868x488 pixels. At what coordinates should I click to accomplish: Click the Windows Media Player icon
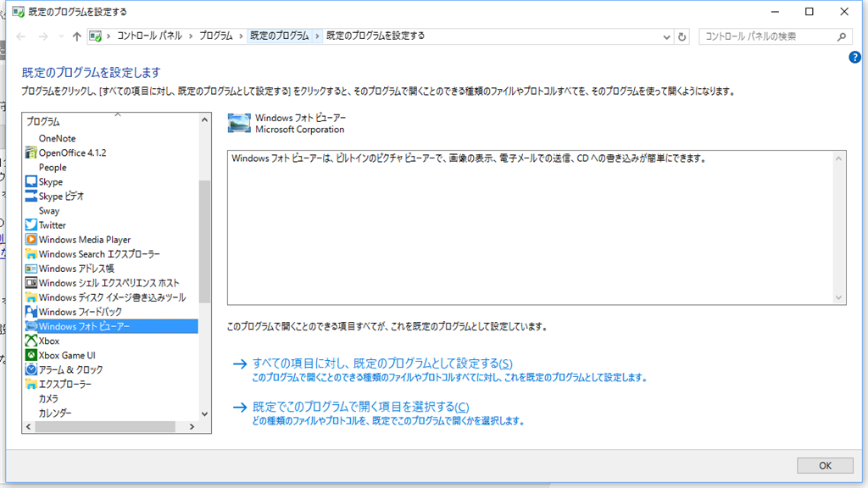point(31,240)
